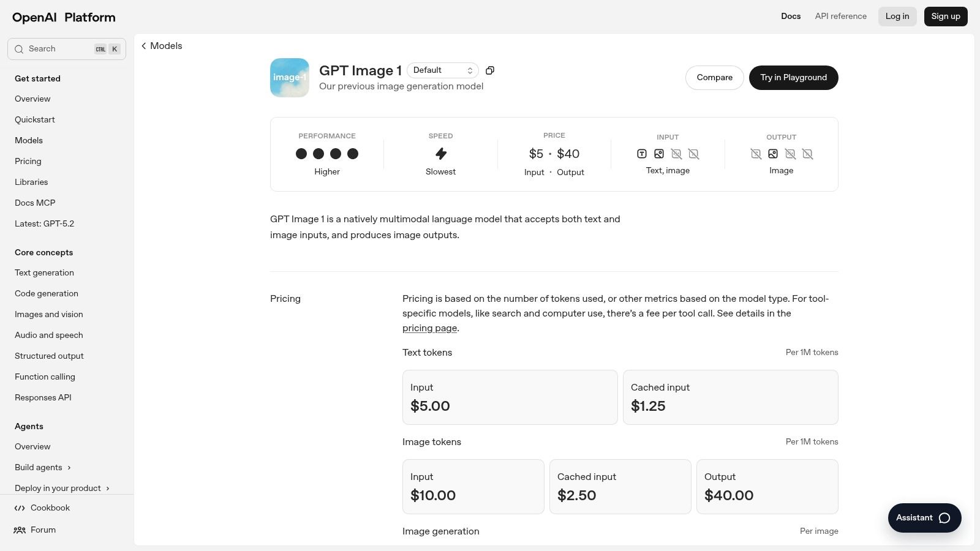Open the Default model version dropdown
This screenshot has height=551, width=980.
(x=442, y=70)
